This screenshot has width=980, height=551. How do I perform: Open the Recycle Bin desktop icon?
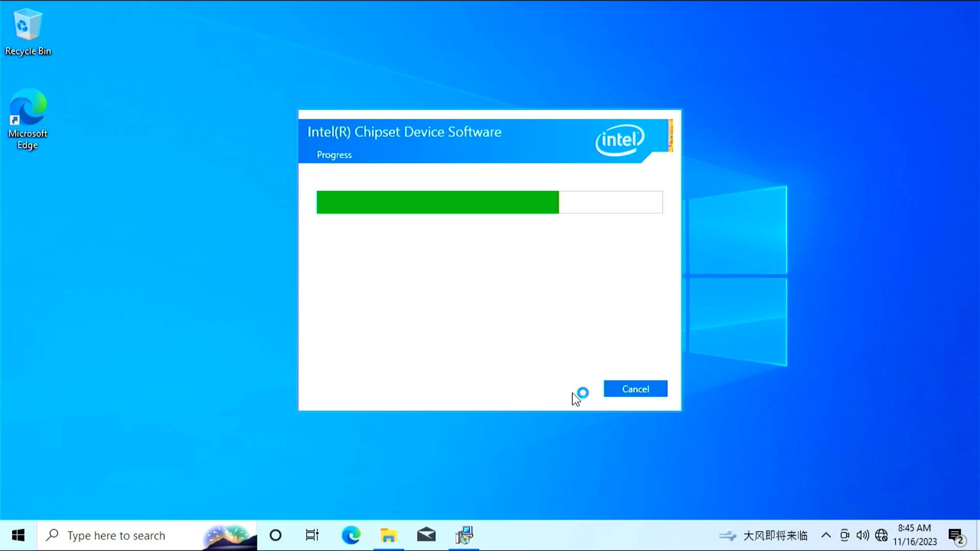[28, 32]
